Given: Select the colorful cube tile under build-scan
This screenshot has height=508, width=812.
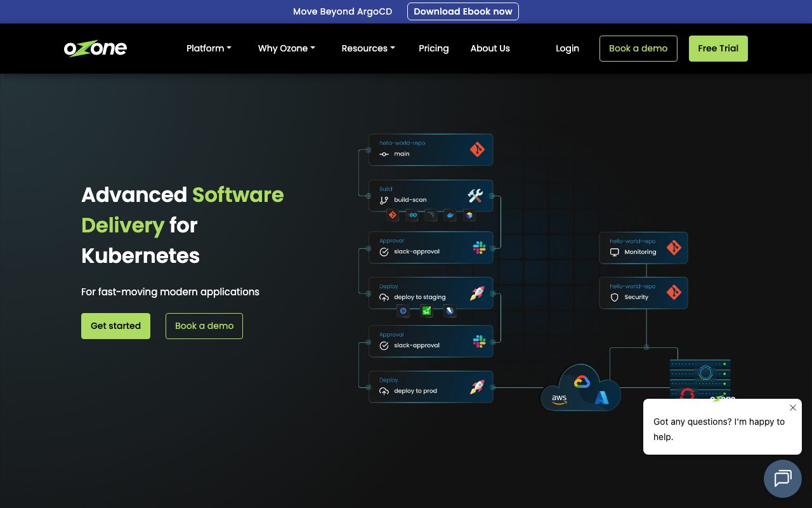Looking at the screenshot, I should point(469,215).
